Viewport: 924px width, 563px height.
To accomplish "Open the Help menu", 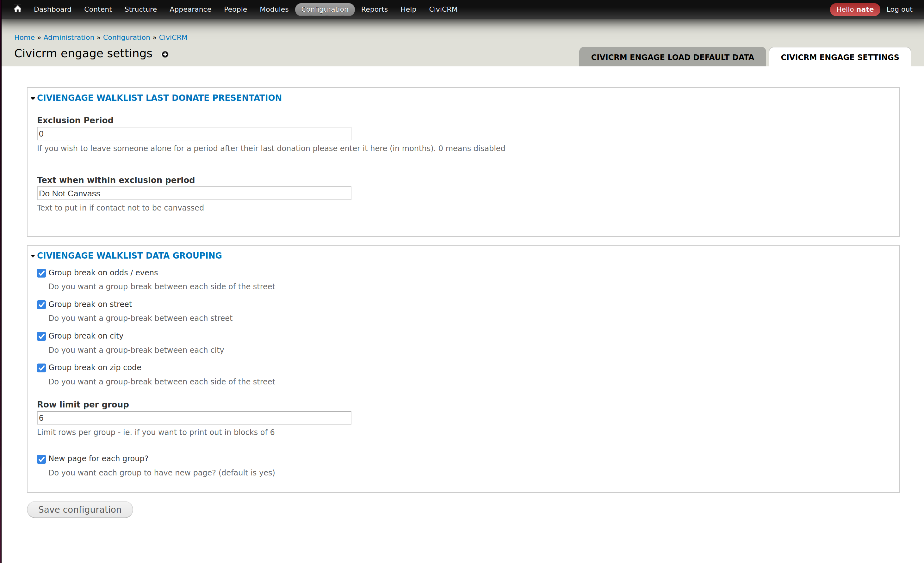I will click(x=408, y=9).
